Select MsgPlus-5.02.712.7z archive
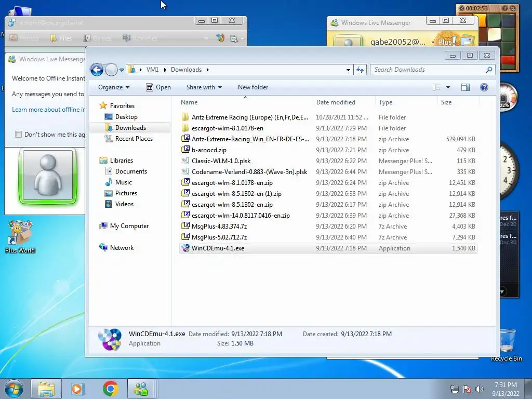The height and width of the screenshot is (399, 532). click(x=328, y=237)
